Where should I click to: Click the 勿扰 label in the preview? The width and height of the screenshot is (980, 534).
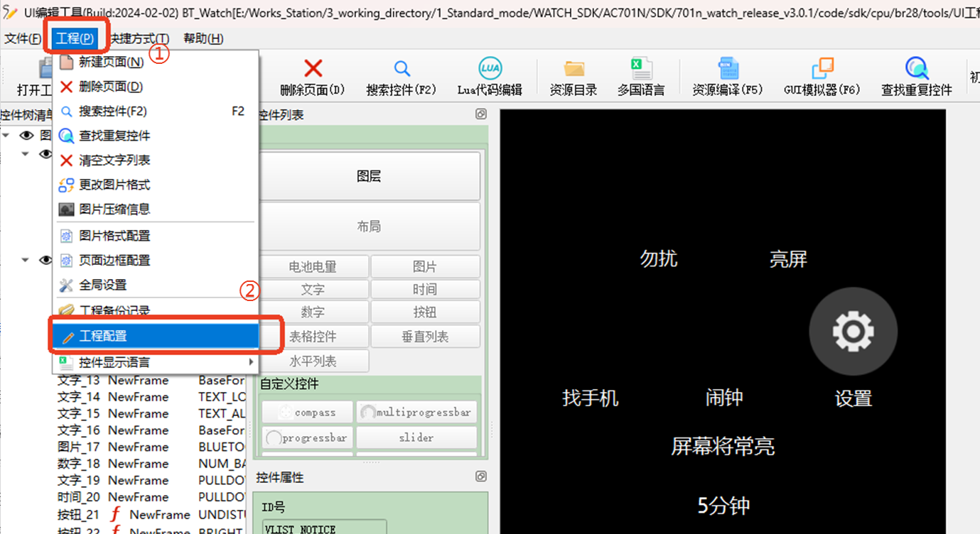tap(659, 258)
